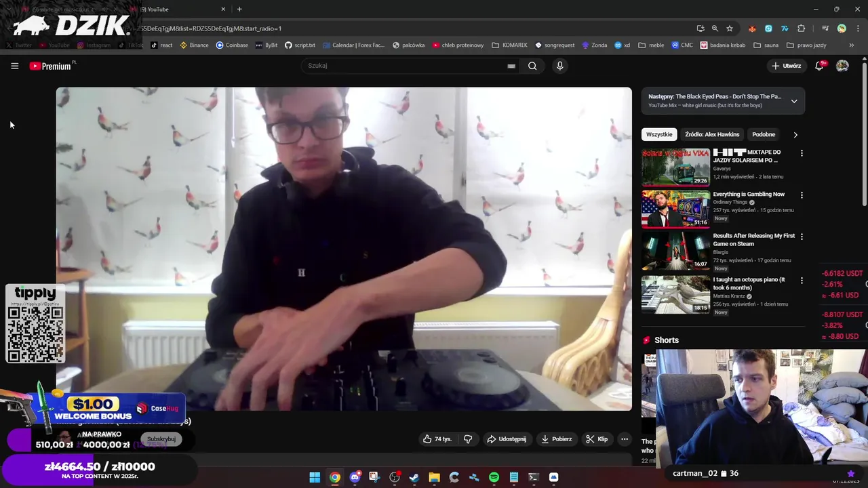Click the Klip clip button
The height and width of the screenshot is (488, 868).
tap(597, 439)
